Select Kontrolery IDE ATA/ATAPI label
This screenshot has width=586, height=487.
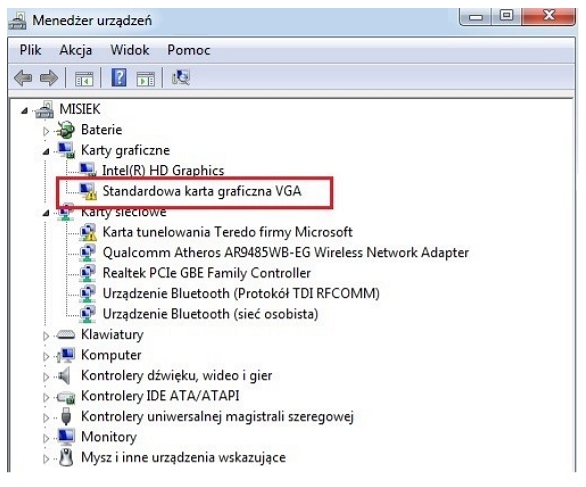160,396
